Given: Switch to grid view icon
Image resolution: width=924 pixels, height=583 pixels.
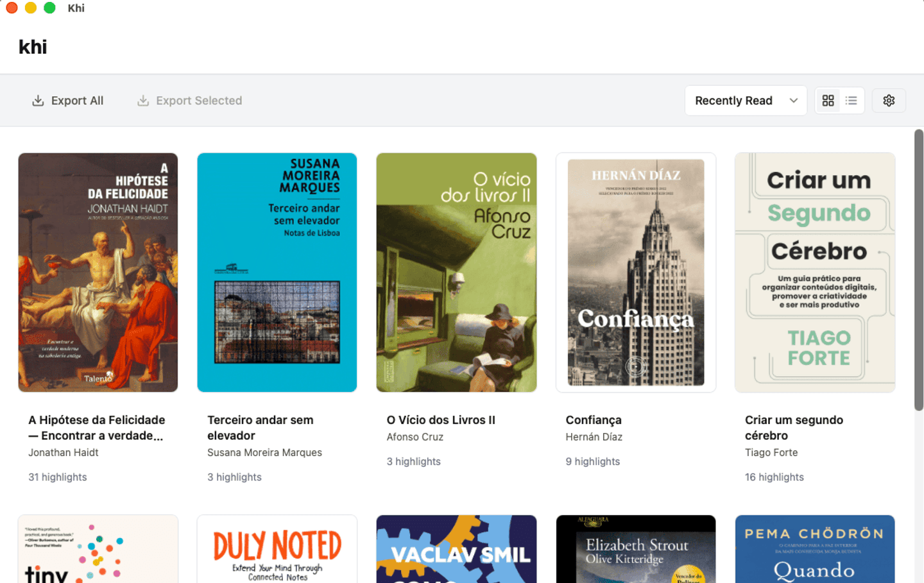Looking at the screenshot, I should pyautogui.click(x=828, y=101).
